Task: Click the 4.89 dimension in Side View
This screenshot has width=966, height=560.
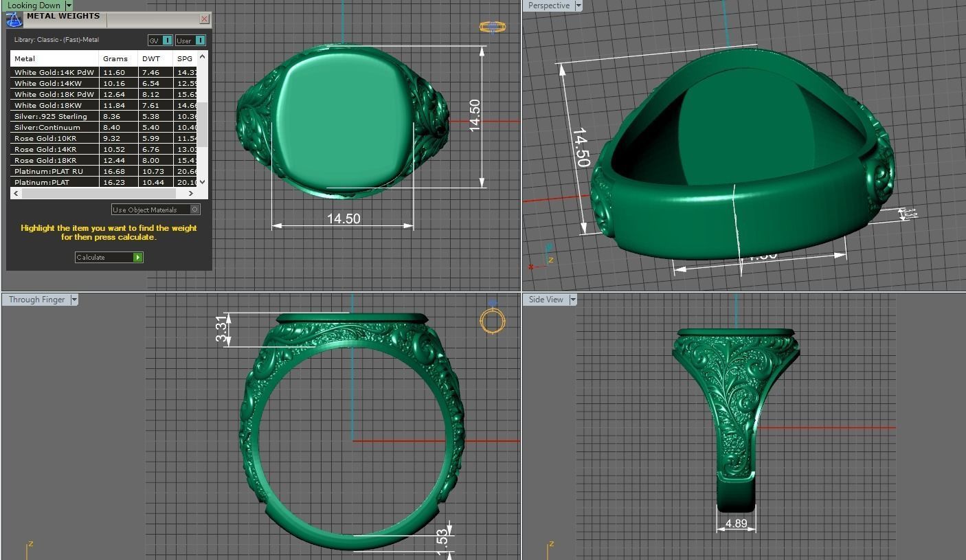Action: tap(736, 524)
